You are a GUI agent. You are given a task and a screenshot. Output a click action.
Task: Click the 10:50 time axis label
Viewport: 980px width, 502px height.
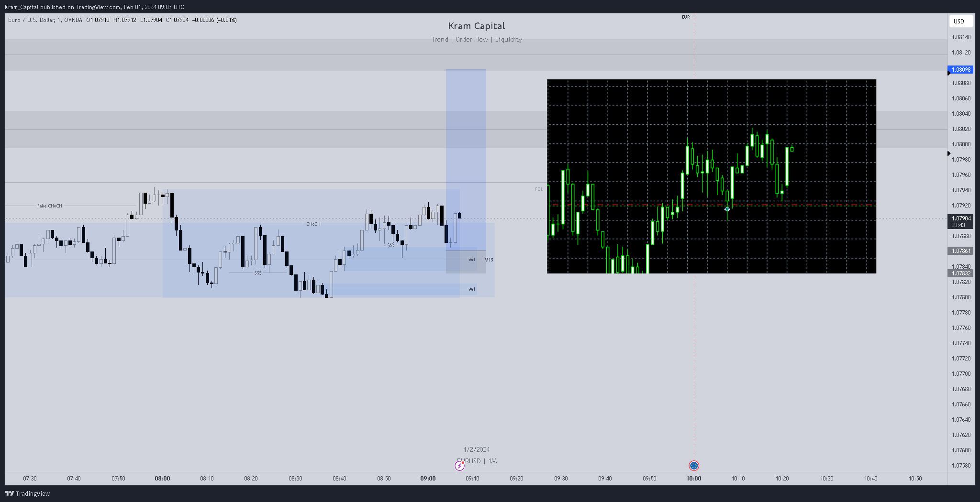pos(915,478)
